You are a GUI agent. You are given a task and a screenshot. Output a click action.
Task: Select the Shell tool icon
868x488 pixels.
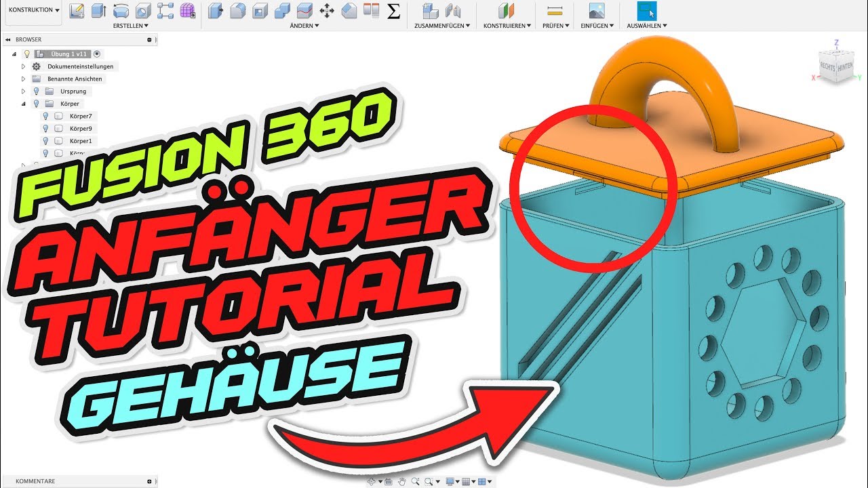260,10
